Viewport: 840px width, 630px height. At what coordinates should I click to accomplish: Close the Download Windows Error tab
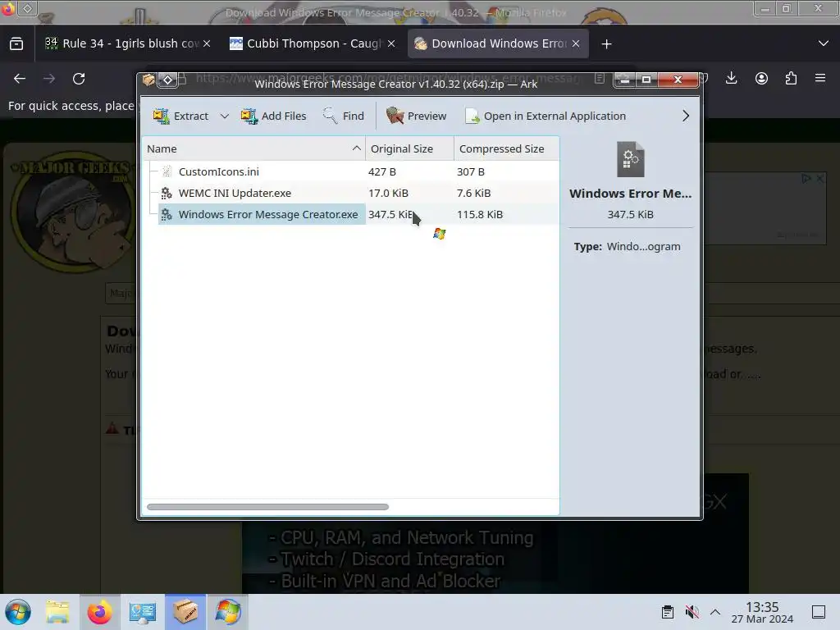[576, 43]
